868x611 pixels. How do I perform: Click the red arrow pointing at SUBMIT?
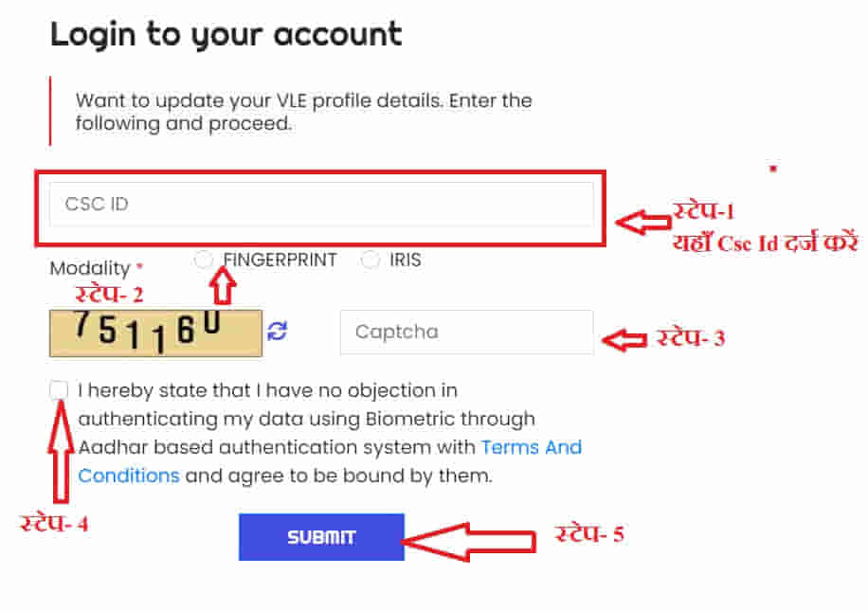tap(469, 542)
